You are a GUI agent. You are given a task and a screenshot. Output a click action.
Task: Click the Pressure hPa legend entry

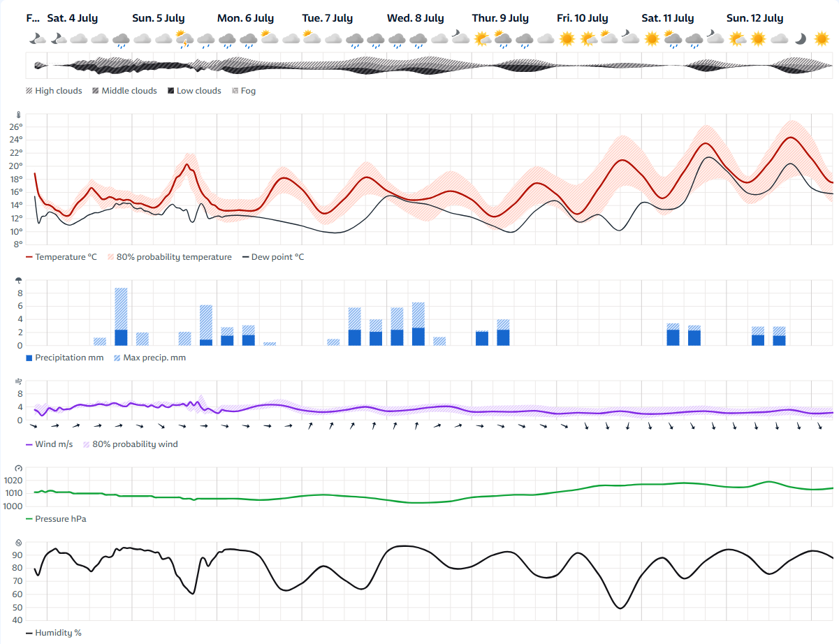coord(56,519)
